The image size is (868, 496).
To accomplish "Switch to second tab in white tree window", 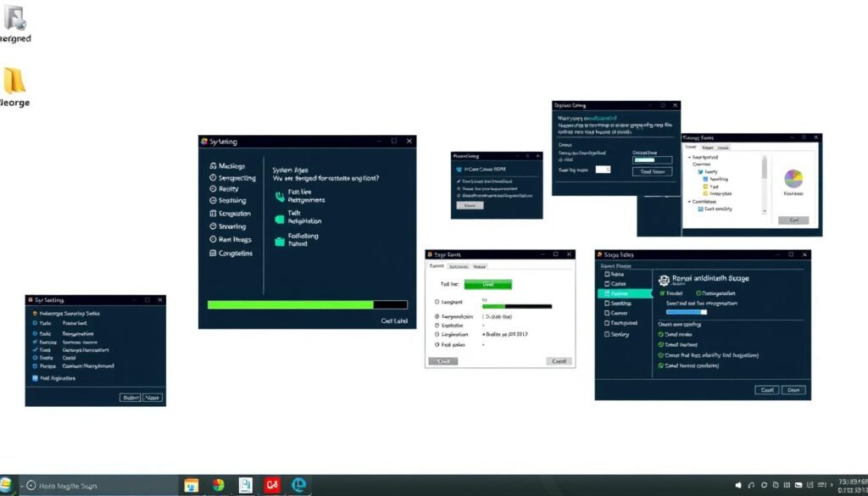I will (x=708, y=148).
